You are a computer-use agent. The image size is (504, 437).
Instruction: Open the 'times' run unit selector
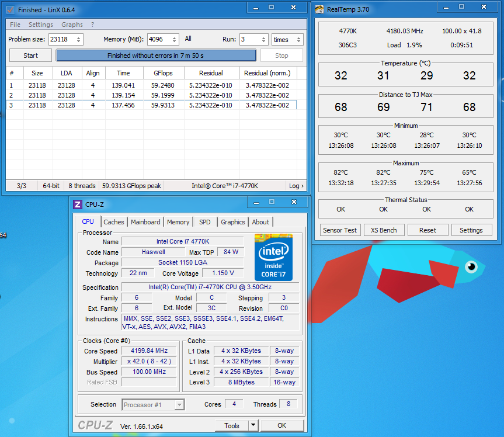tap(287, 40)
